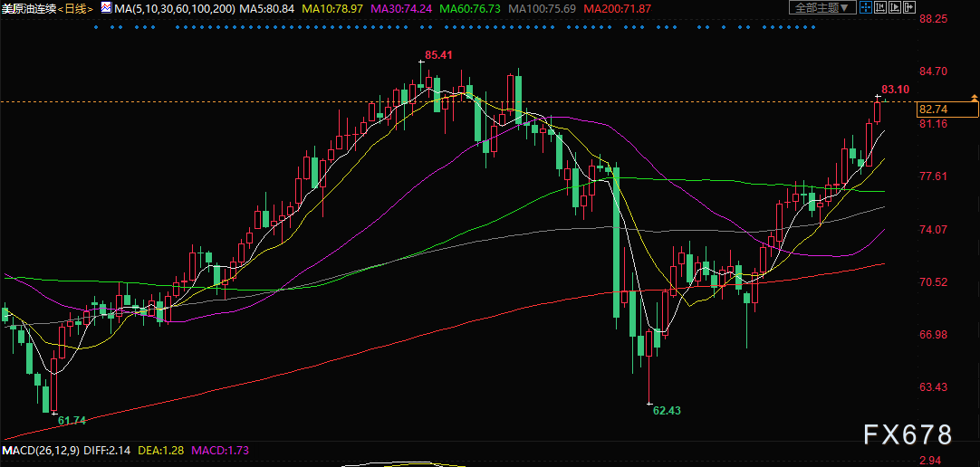Click the 2.94 MACD axis label
The image size is (980, 467).
pos(931,462)
